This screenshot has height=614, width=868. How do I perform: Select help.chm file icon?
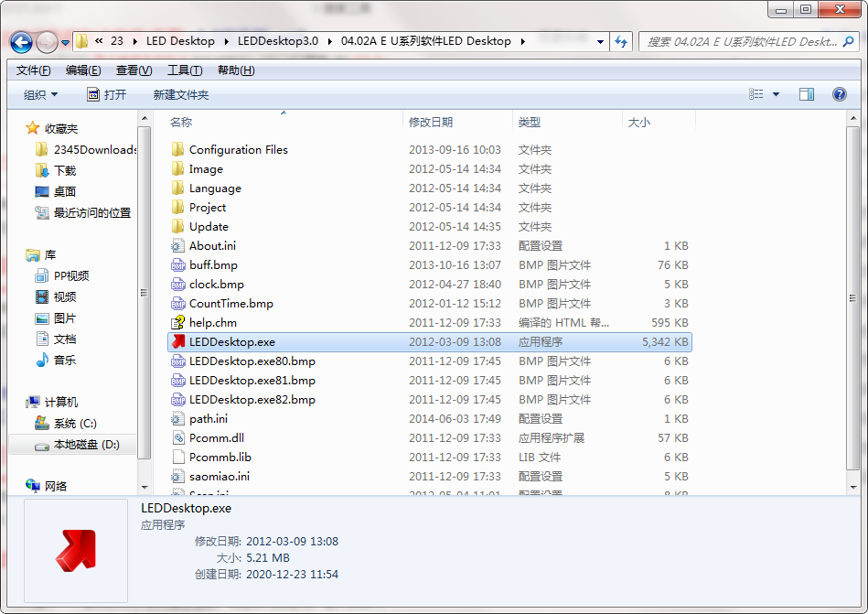tap(177, 323)
